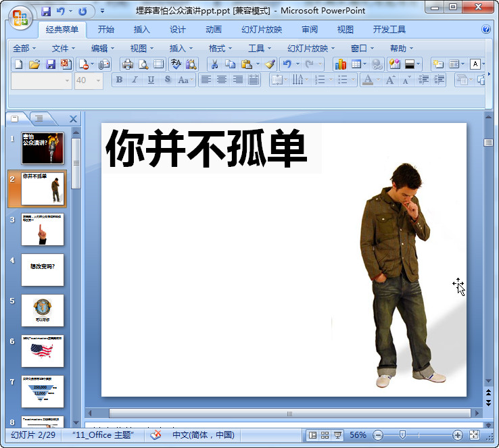Click zoom out minus button
Viewport: 499px width, 448px height.
(x=378, y=435)
